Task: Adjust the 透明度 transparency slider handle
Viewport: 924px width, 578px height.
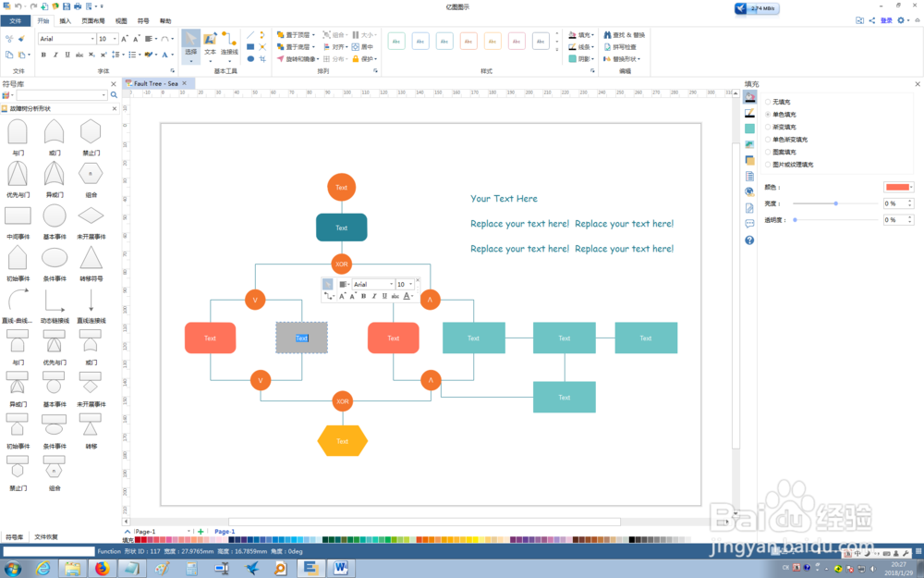Action: (x=795, y=220)
